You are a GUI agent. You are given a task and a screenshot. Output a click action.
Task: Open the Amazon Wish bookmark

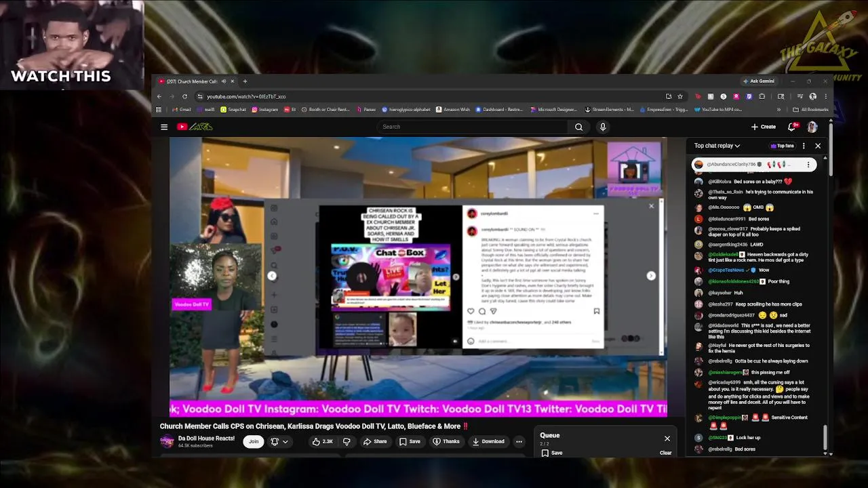click(x=453, y=110)
